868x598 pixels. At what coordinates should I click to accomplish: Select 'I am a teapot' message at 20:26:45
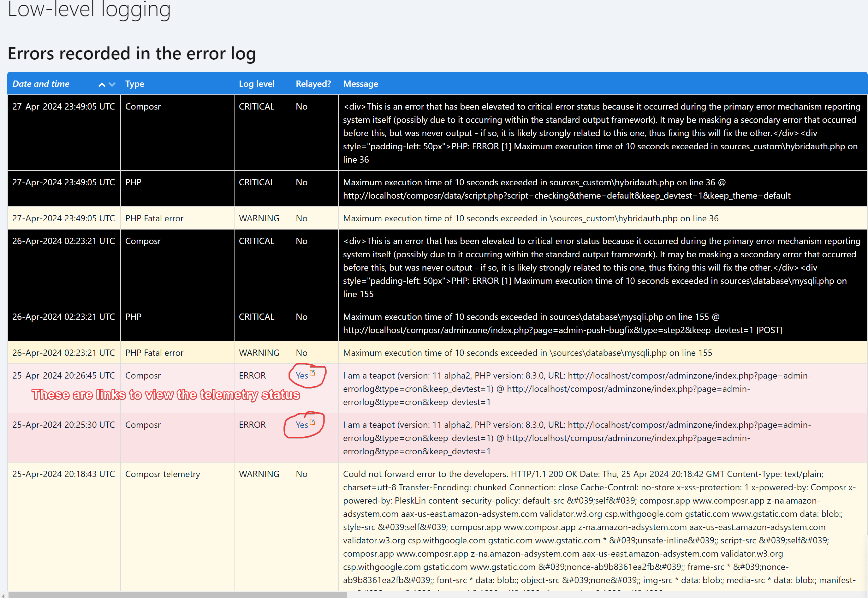coord(577,389)
